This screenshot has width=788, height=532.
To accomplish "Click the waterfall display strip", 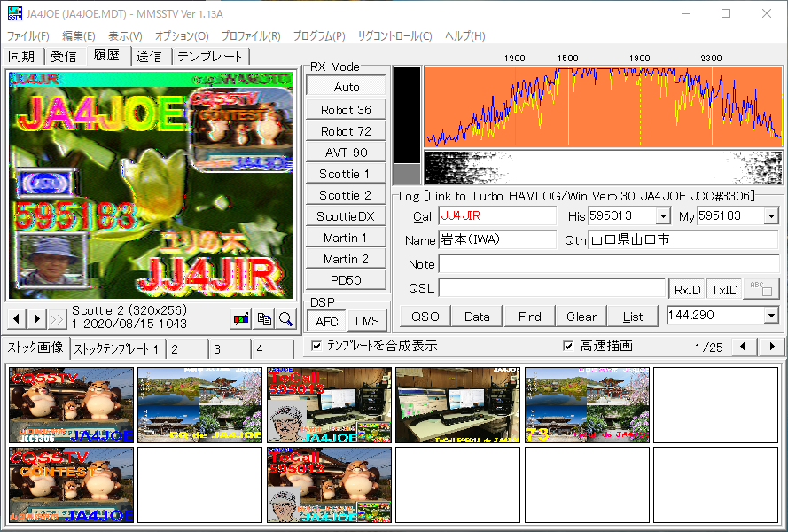I will point(604,168).
